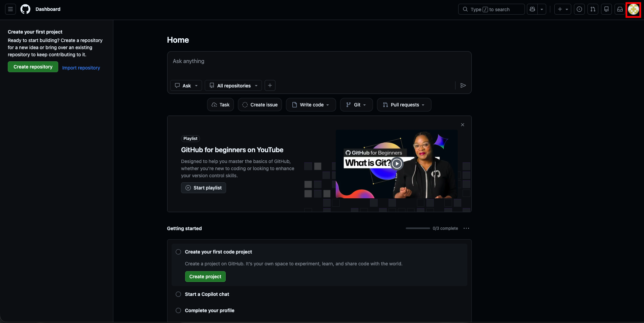Image resolution: width=644 pixels, height=323 pixels.
Task: Check the 'Start a Copilot chat' task circle
Action: 178,294
